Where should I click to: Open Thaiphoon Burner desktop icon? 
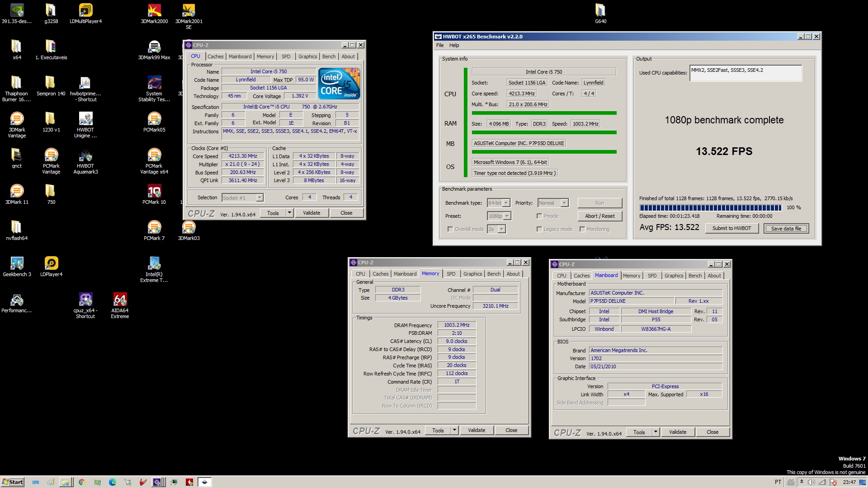[17, 89]
